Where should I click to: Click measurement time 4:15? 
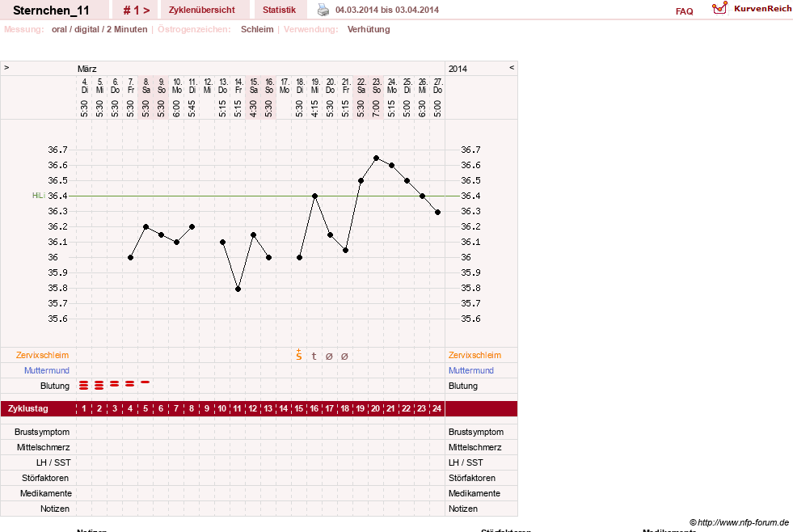[314, 108]
